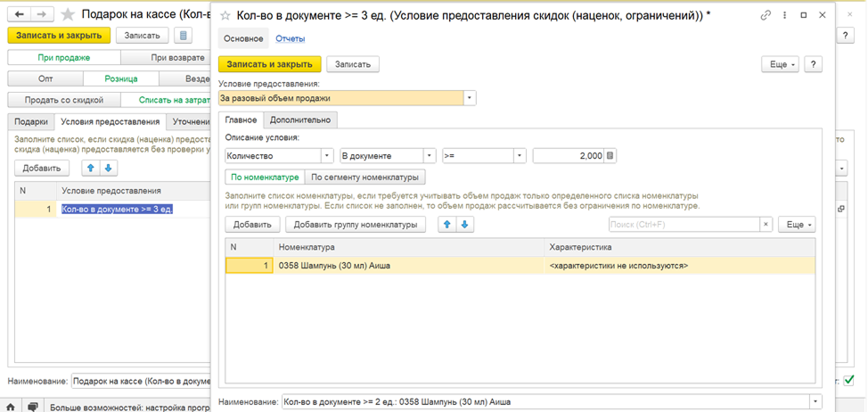868x412 pixels.
Task: Select По номенклатуре mode
Action: (264, 177)
